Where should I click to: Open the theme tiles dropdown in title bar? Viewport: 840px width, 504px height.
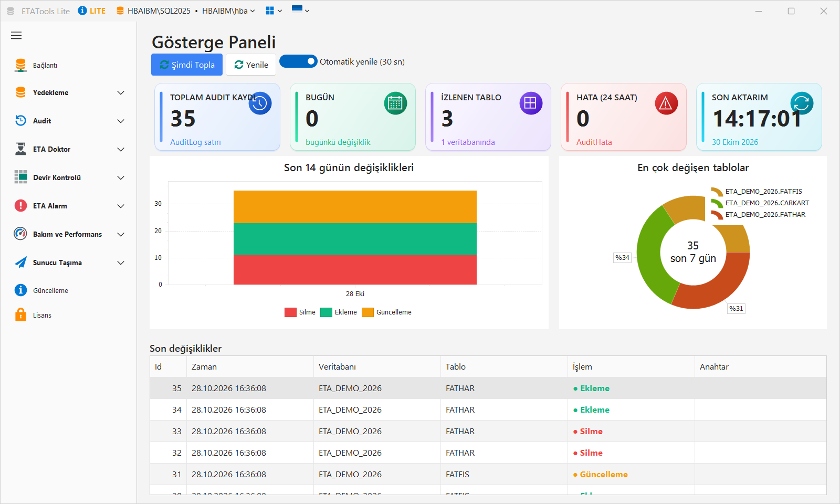274,10
